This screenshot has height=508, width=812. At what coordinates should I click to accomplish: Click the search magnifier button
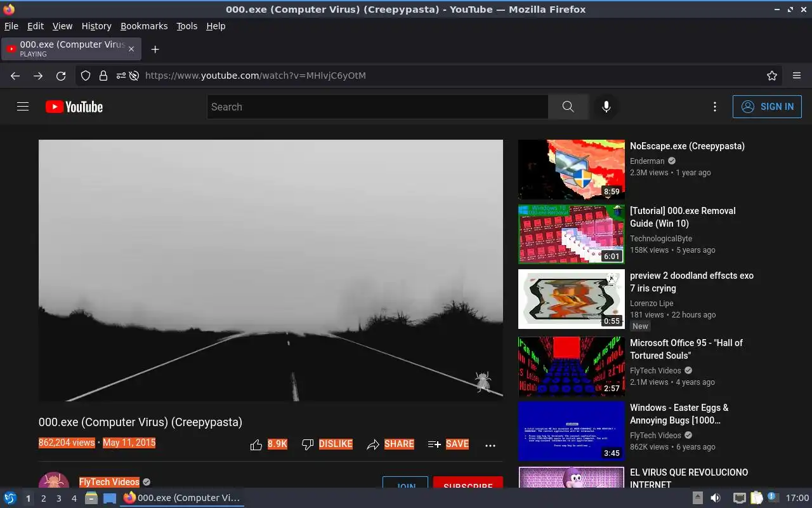point(568,107)
